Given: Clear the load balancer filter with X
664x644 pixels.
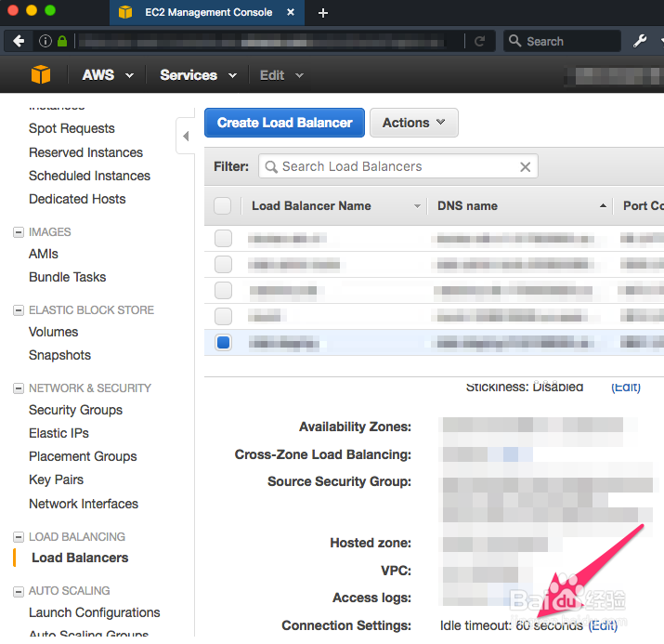Looking at the screenshot, I should [525, 167].
